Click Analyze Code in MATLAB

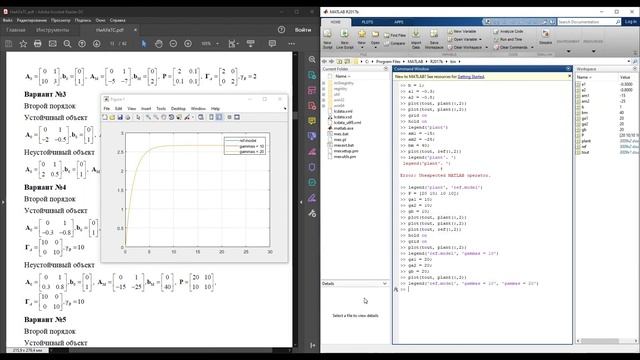508,31
